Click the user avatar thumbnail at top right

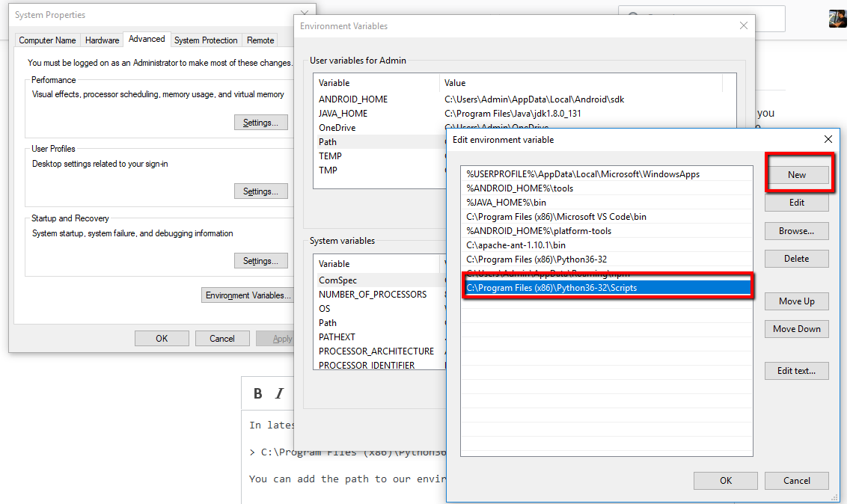[x=837, y=18]
